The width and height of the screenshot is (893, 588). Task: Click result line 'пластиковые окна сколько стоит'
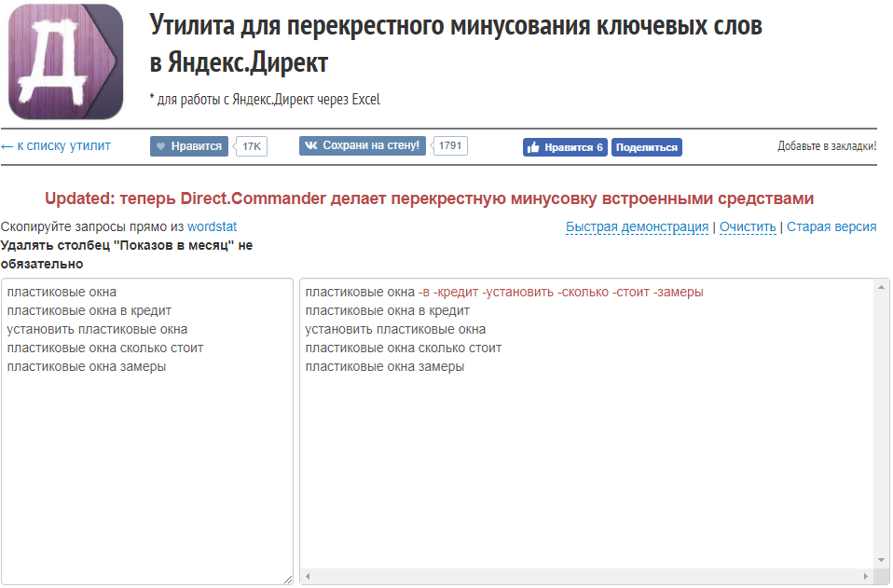coord(404,348)
